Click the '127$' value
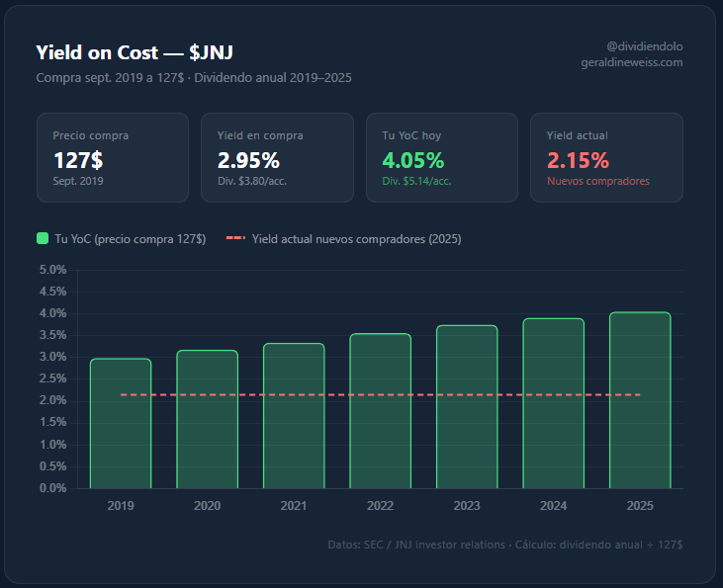 [78, 160]
